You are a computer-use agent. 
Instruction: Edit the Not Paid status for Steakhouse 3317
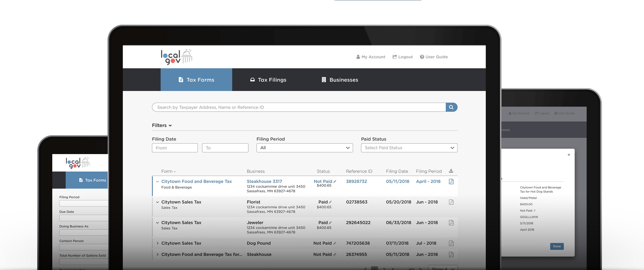[x=335, y=181]
